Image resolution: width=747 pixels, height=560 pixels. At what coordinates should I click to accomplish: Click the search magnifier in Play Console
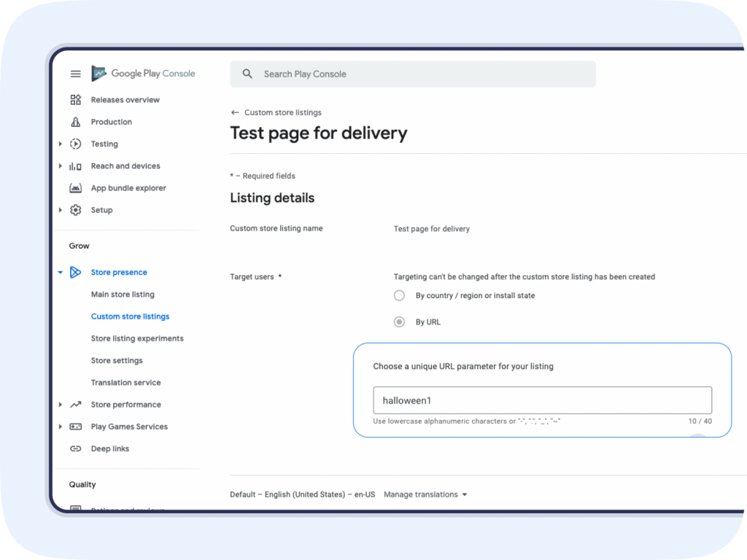pyautogui.click(x=247, y=74)
